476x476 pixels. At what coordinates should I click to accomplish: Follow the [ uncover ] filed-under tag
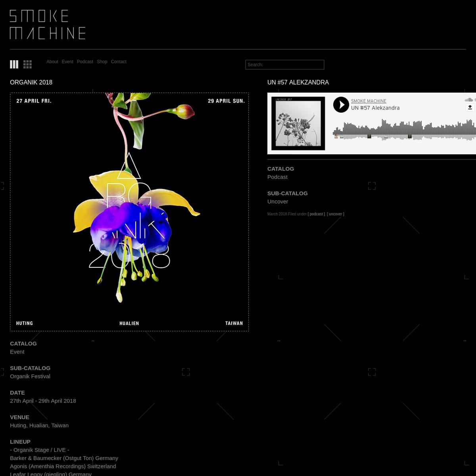[x=336, y=214]
